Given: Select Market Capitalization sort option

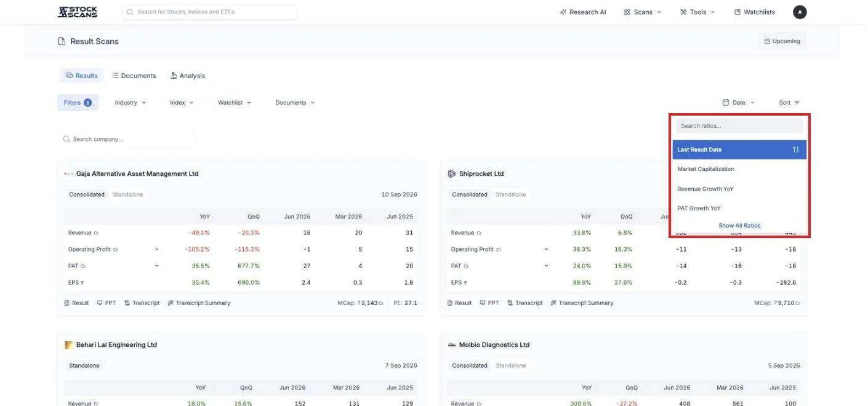Looking at the screenshot, I should (x=739, y=169).
